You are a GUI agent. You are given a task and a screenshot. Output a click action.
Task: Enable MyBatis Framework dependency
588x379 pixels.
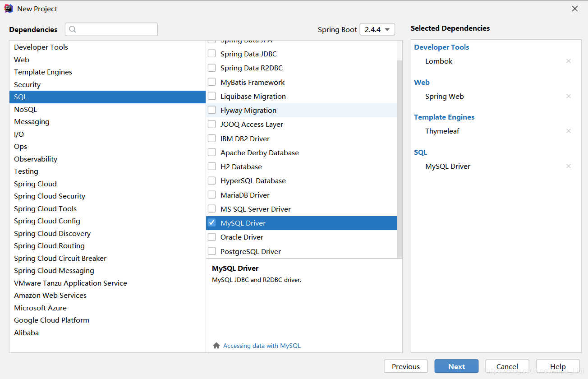tap(211, 82)
